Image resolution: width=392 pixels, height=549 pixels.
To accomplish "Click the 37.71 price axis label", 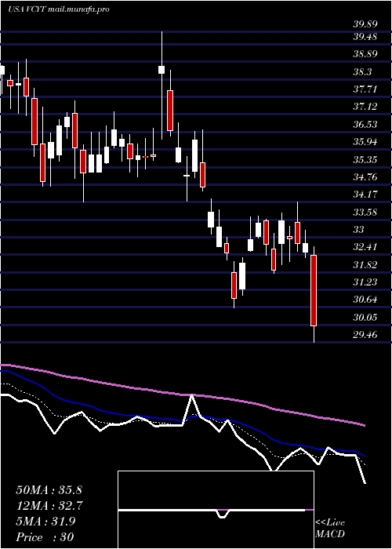I will coord(365,89).
